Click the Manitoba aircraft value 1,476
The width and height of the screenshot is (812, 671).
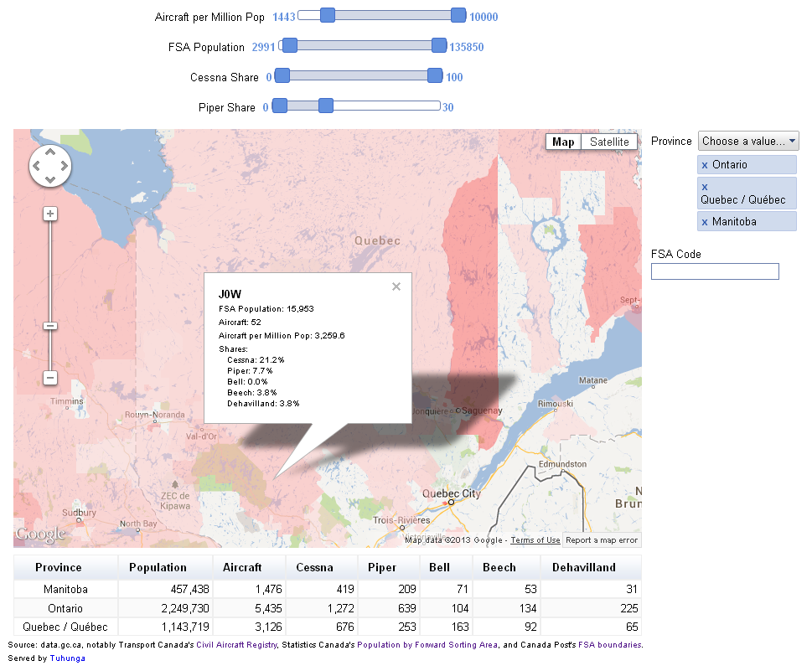268,589
